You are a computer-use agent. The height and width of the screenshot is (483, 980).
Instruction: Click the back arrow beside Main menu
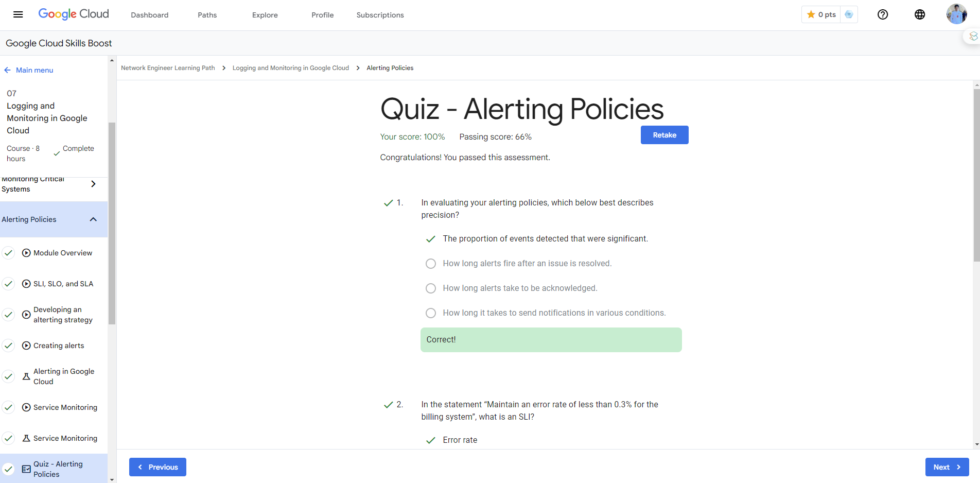pyautogui.click(x=8, y=70)
